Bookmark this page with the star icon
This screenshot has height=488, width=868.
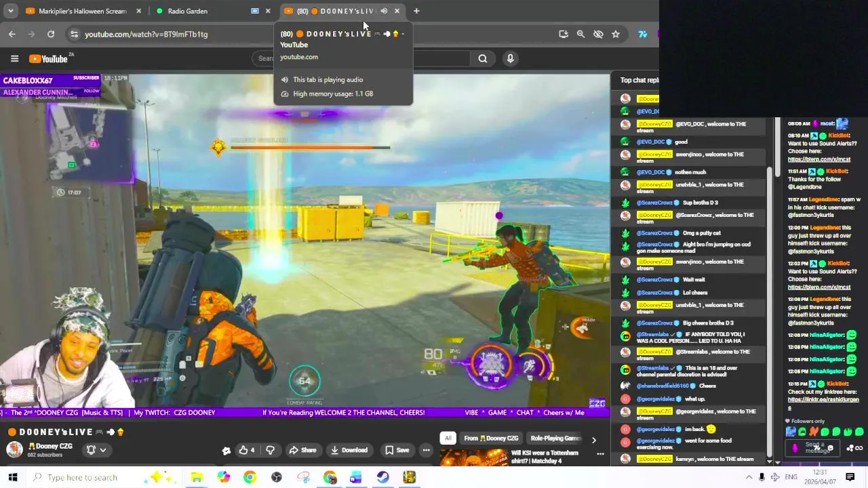pyautogui.click(x=616, y=34)
